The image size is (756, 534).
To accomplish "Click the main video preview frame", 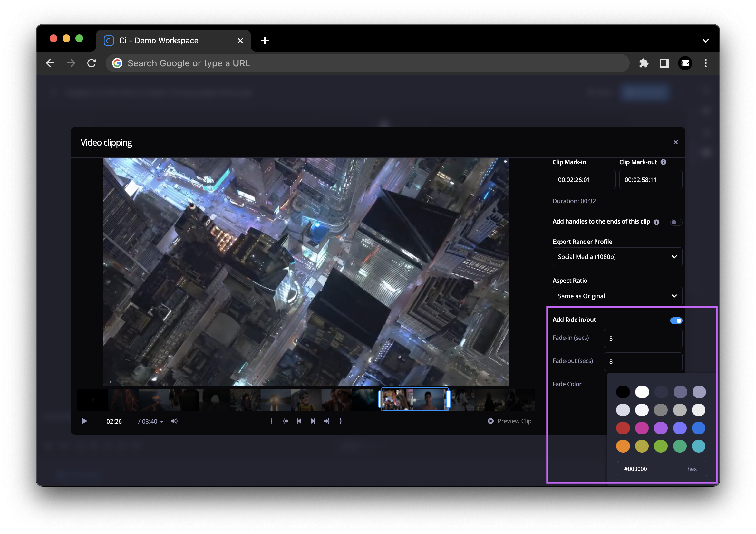I will coord(306,272).
